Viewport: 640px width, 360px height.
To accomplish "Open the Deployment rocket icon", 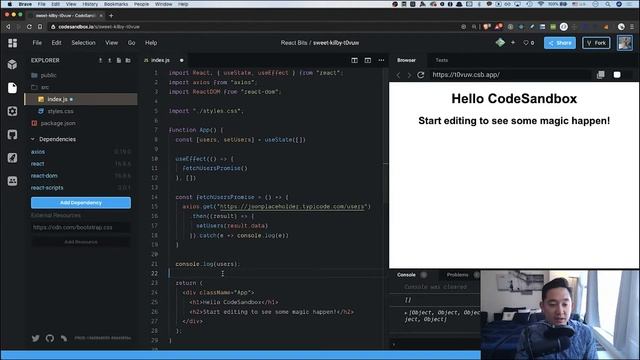I will (x=12, y=158).
